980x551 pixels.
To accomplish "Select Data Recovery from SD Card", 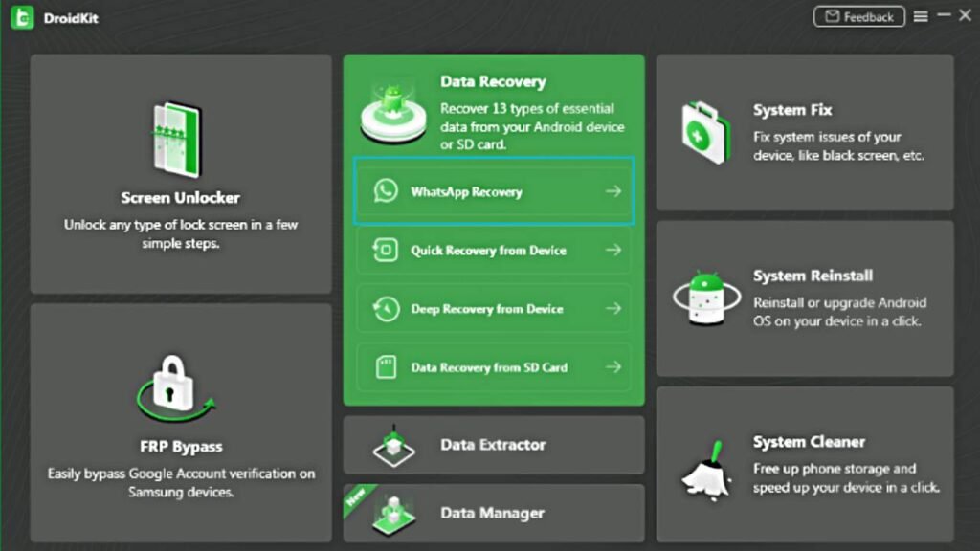I will [x=494, y=367].
